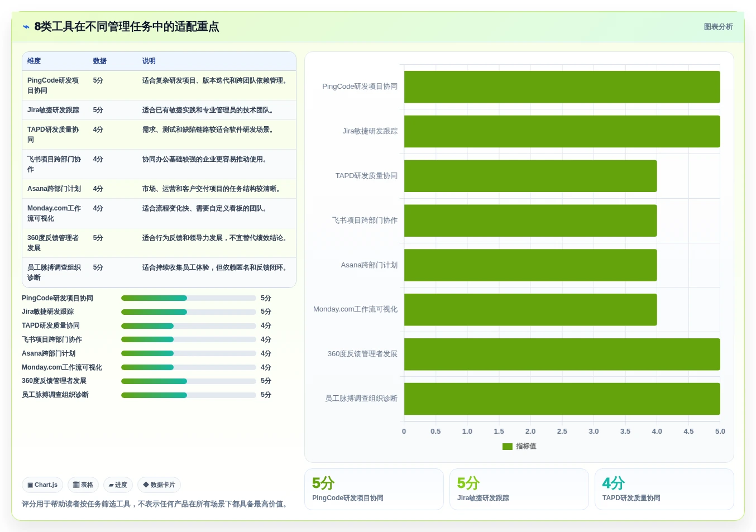The height and width of the screenshot is (532, 756).
Task: Click the green 指标值 legend swatch
Action: pos(508,447)
